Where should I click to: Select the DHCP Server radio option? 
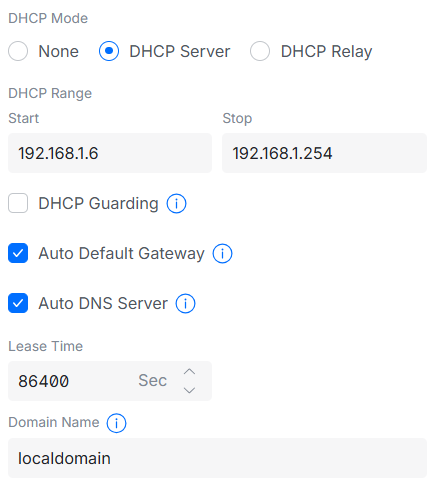(x=109, y=51)
